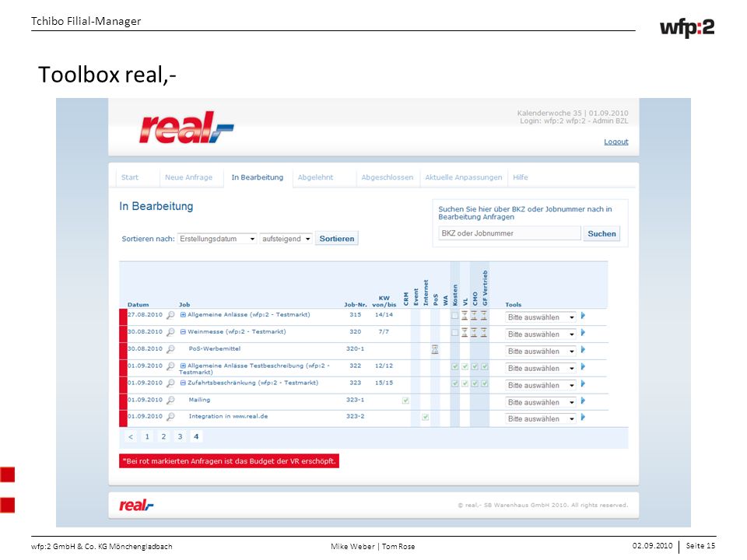Screen dimensions: 747x560
Task: Go to the previous page arrow
Action: (x=131, y=436)
